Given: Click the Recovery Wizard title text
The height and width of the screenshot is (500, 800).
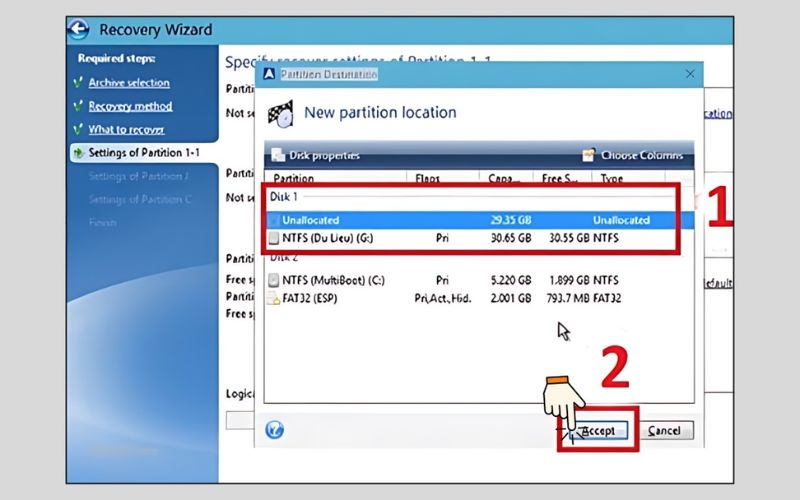Looking at the screenshot, I should coord(156,30).
